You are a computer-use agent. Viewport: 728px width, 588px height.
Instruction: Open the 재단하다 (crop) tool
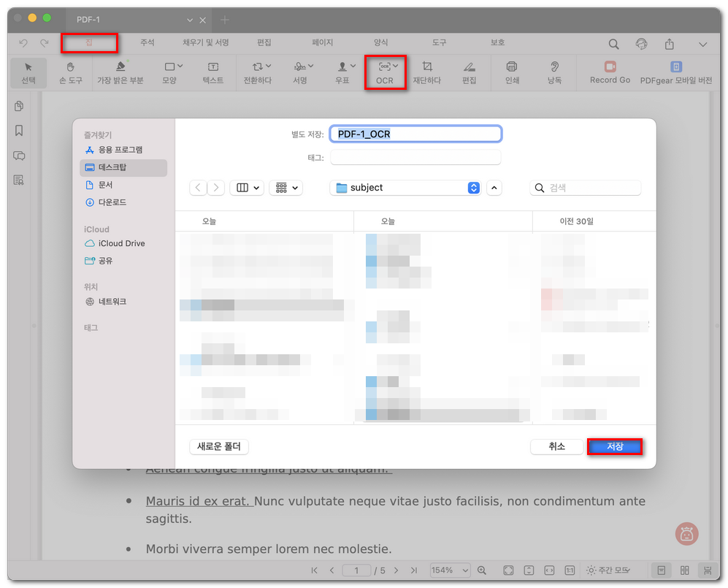click(x=426, y=73)
